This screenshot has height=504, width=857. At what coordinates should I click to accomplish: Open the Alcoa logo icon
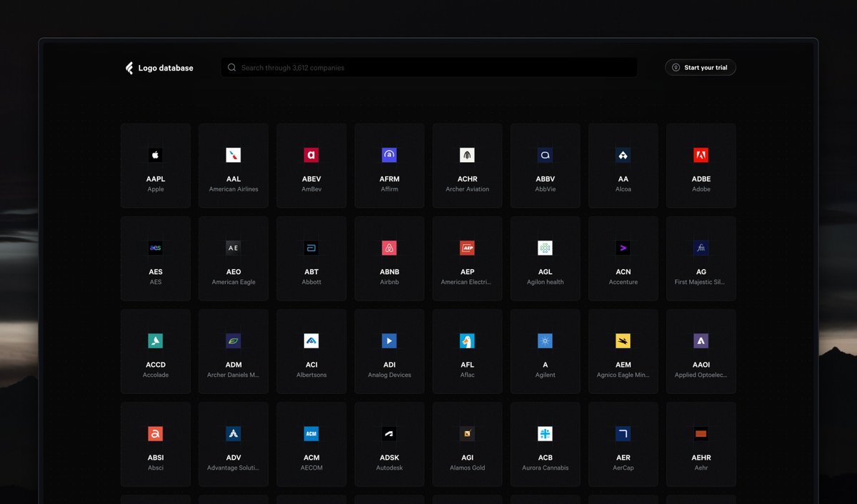pyautogui.click(x=623, y=155)
